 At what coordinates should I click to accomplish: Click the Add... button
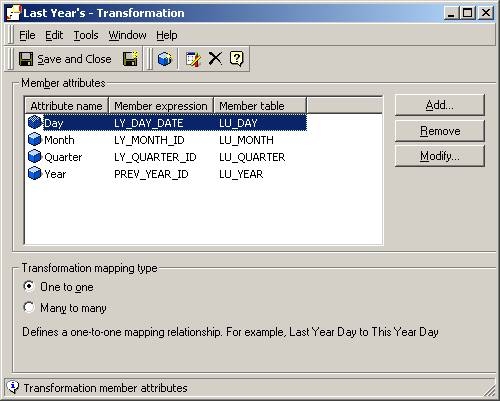point(439,105)
